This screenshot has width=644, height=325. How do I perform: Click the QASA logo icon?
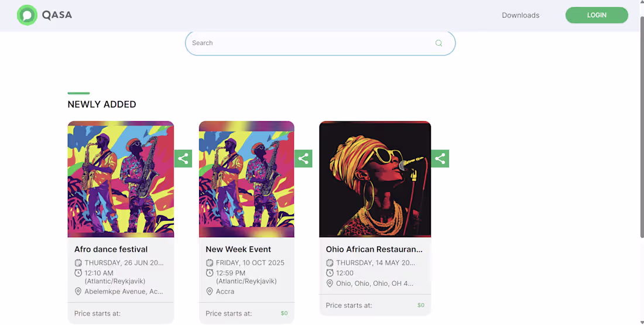(27, 15)
